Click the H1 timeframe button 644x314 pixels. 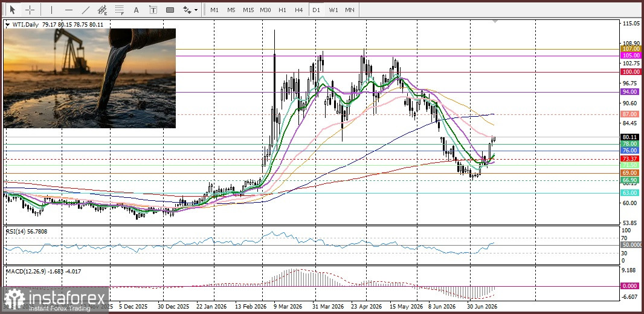282,10
